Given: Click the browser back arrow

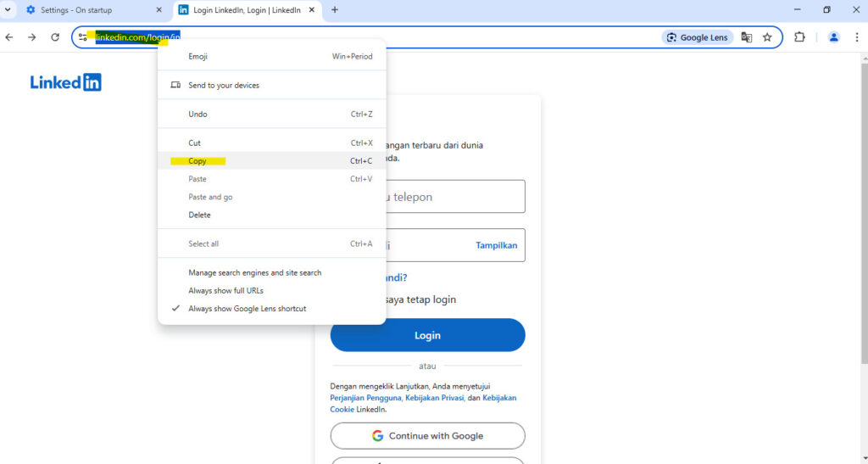Looking at the screenshot, I should click(x=9, y=37).
